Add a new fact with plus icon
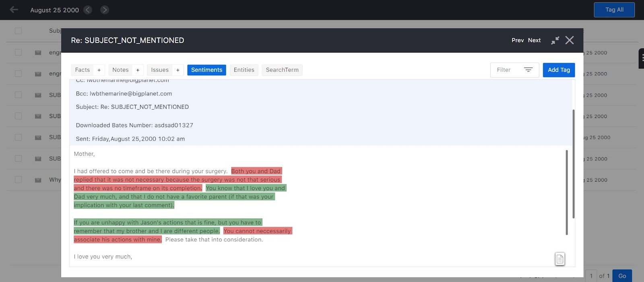The width and height of the screenshot is (644, 282). point(99,70)
